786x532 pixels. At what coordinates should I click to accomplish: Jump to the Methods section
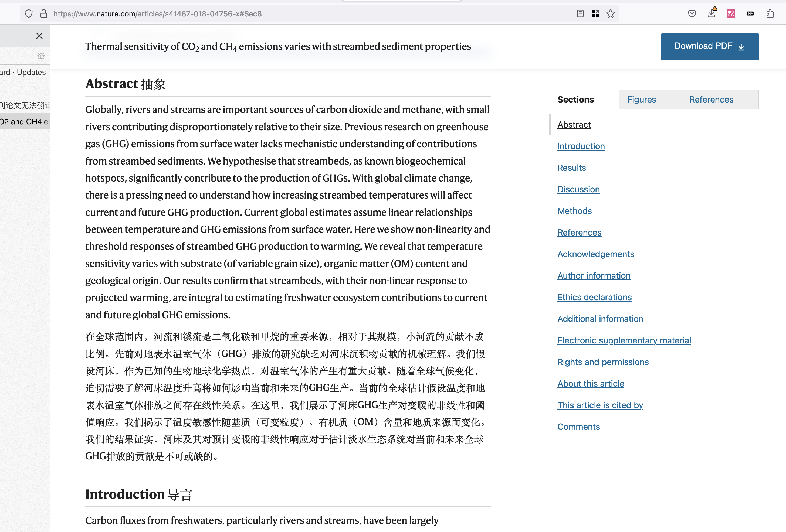(x=574, y=211)
